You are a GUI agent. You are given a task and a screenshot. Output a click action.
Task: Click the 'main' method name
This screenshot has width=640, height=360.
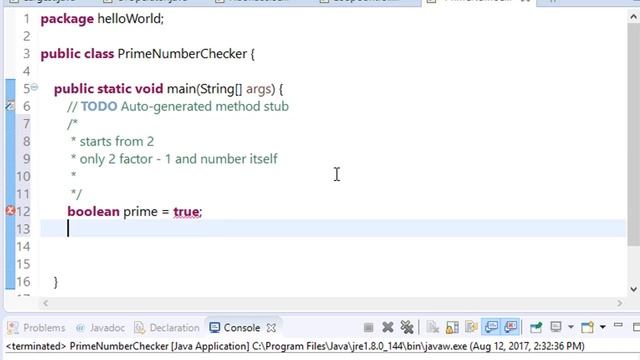tap(181, 89)
